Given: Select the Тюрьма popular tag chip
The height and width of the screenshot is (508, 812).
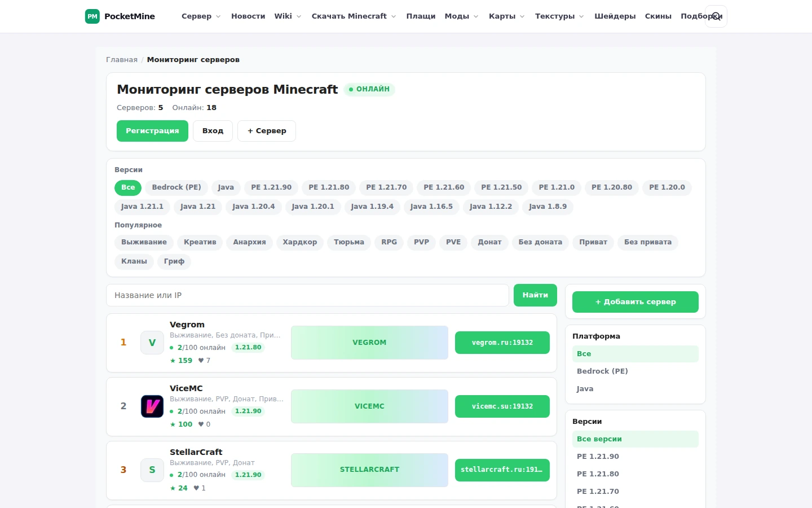Looking at the screenshot, I should pyautogui.click(x=349, y=242).
